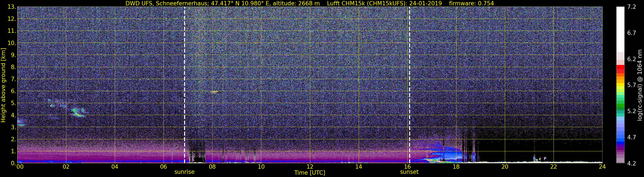Click the time-axis tick label '22'

[554, 167]
